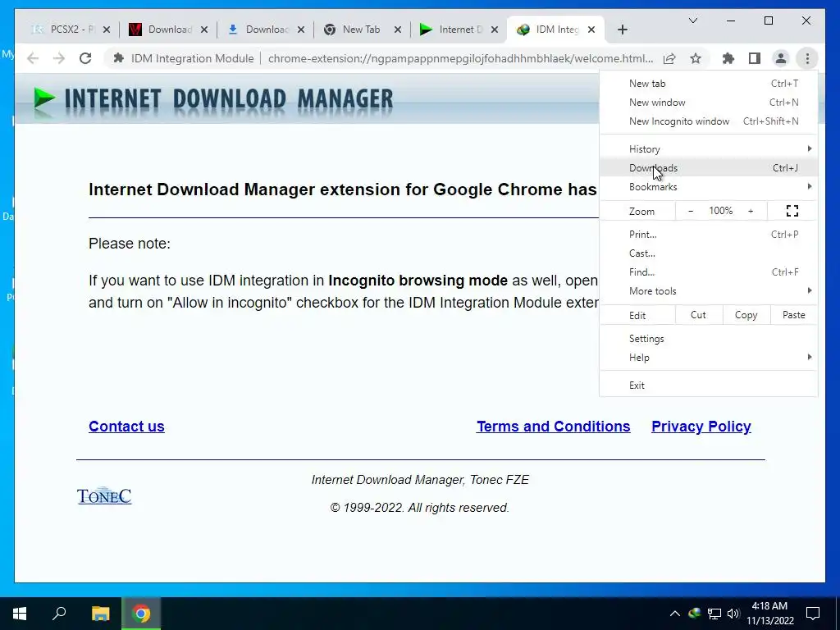Click the Tonec logo

(104, 495)
